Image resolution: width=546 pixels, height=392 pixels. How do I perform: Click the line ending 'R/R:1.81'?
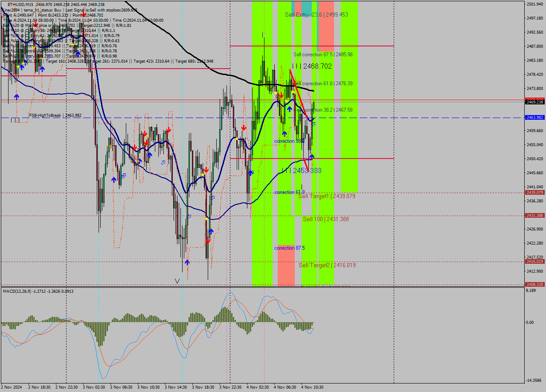click(67, 25)
